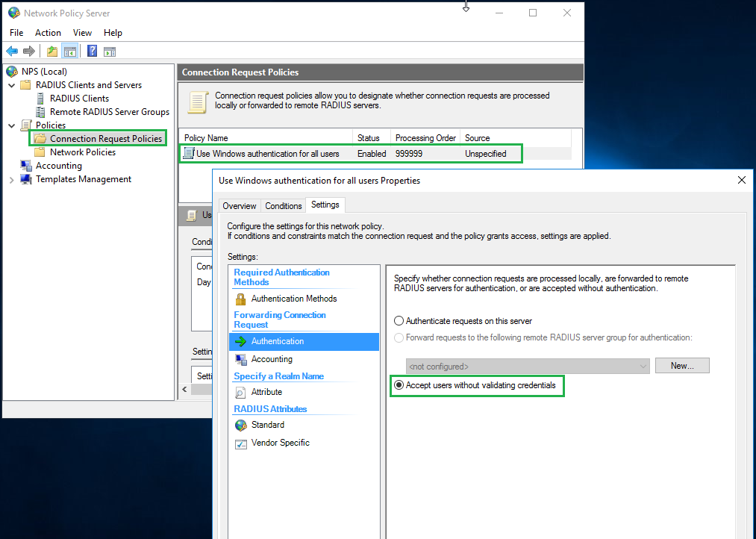Collapse the Policies tree node
This screenshot has width=756, height=539.
pos(12,125)
